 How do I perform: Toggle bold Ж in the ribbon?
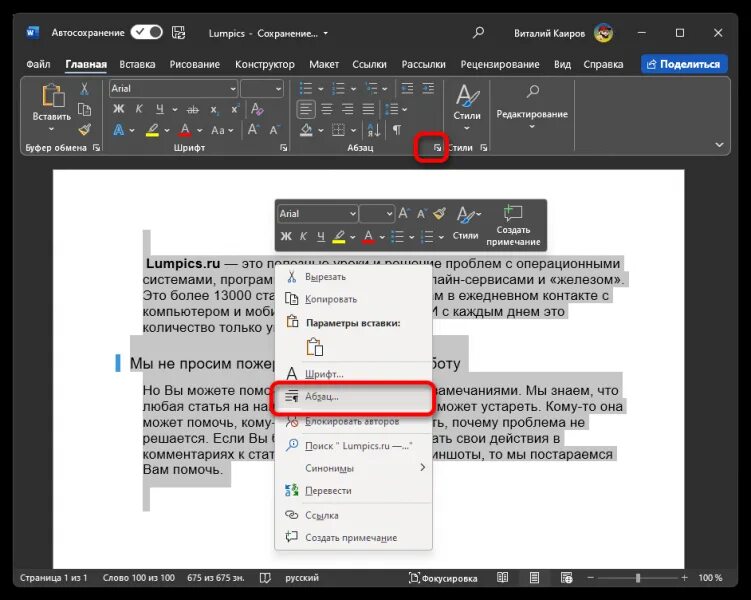click(x=118, y=109)
